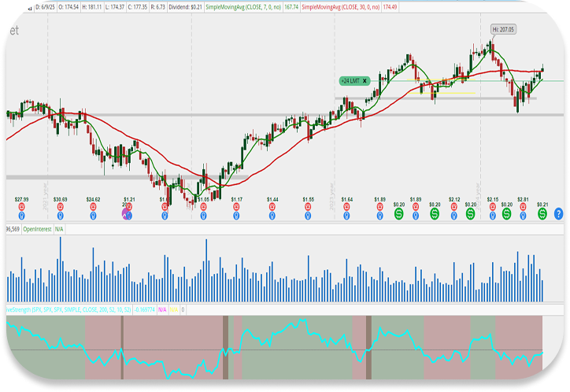This screenshot has width=570, height=392.
Task: Click the purple event icon under $1.21
Action: 126,214
